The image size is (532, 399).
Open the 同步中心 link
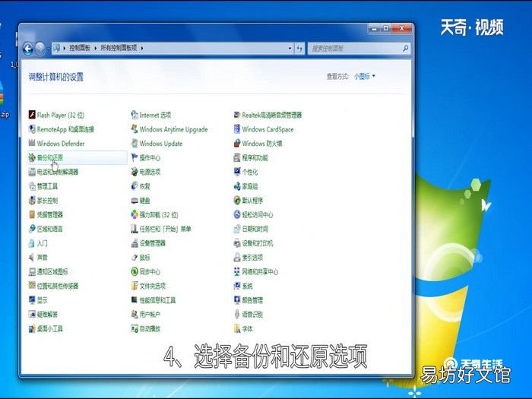pos(150,272)
